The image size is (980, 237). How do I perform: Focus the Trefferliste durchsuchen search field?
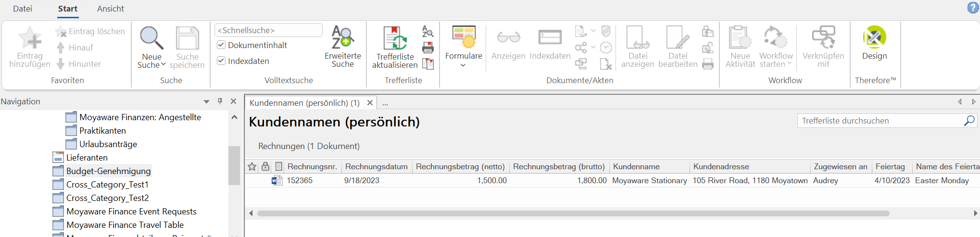point(881,121)
